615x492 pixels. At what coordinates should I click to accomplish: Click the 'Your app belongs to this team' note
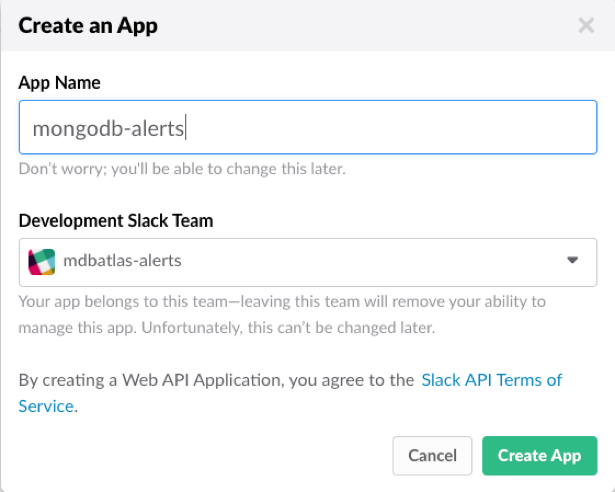point(282,314)
